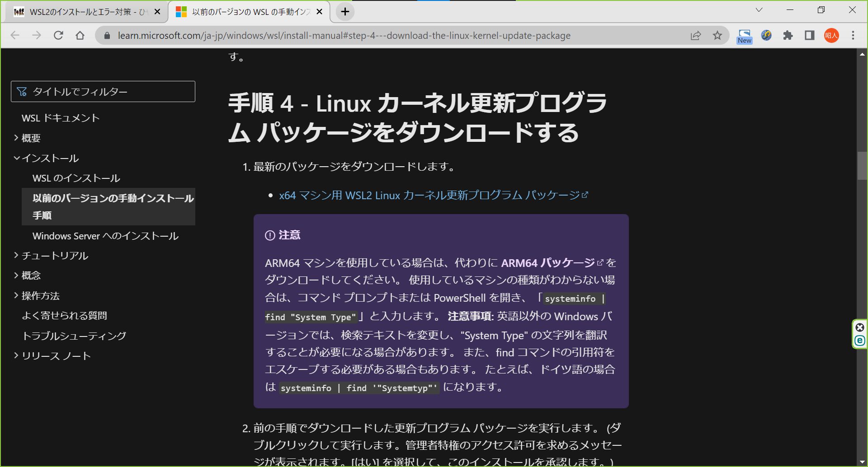Open the tab search dropdown arrow

(759, 10)
